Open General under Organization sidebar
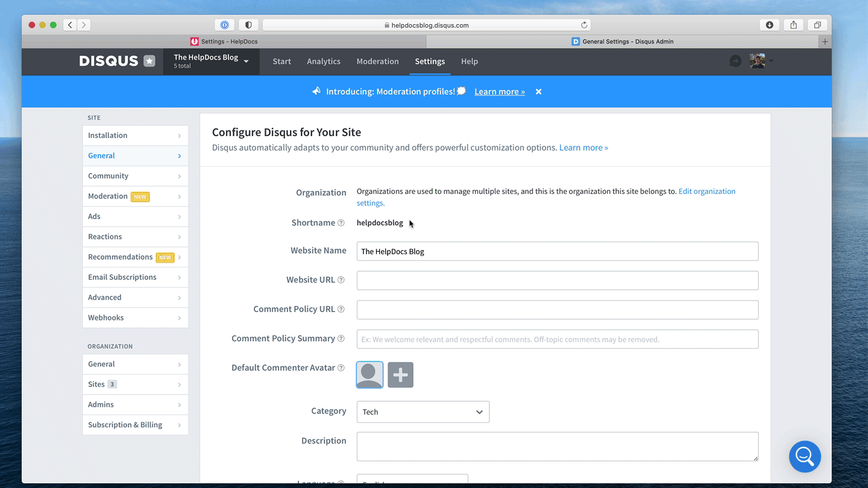 135,364
